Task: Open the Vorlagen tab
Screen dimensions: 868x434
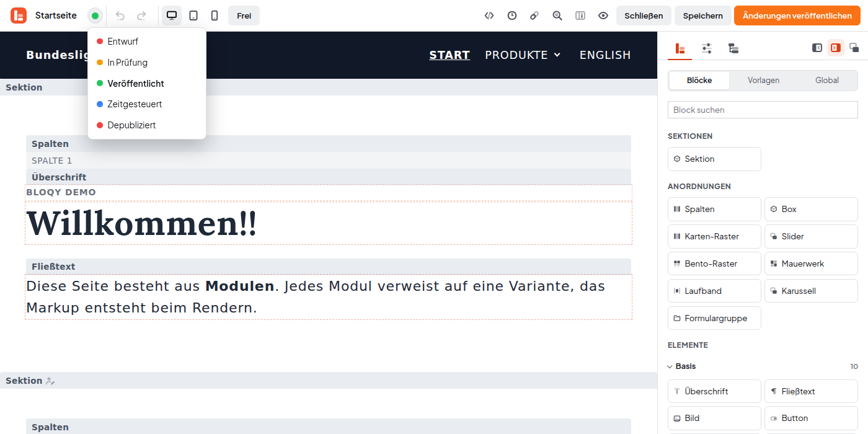Action: click(x=763, y=81)
